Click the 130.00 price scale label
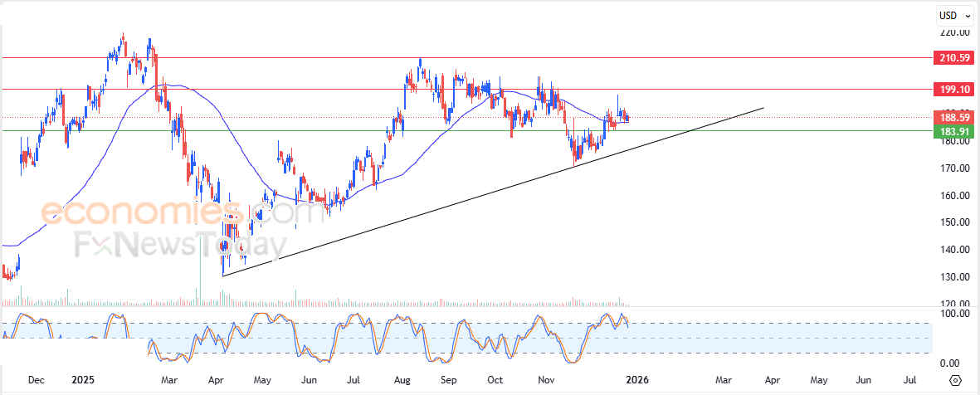980x395 pixels. pos(953,276)
